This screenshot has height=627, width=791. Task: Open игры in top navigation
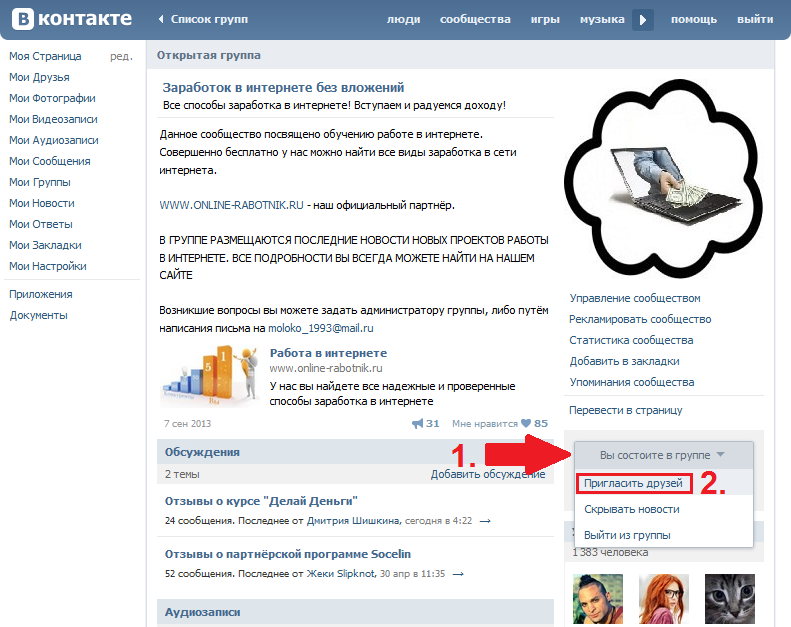(x=545, y=19)
